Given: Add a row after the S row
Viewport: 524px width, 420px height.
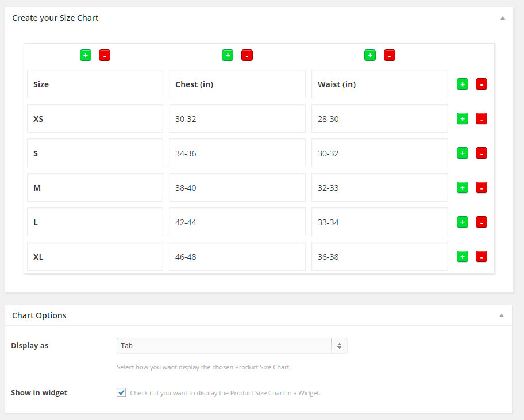Looking at the screenshot, I should (x=463, y=153).
